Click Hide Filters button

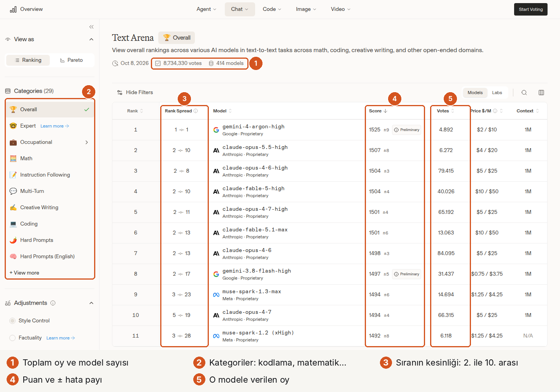[135, 93]
